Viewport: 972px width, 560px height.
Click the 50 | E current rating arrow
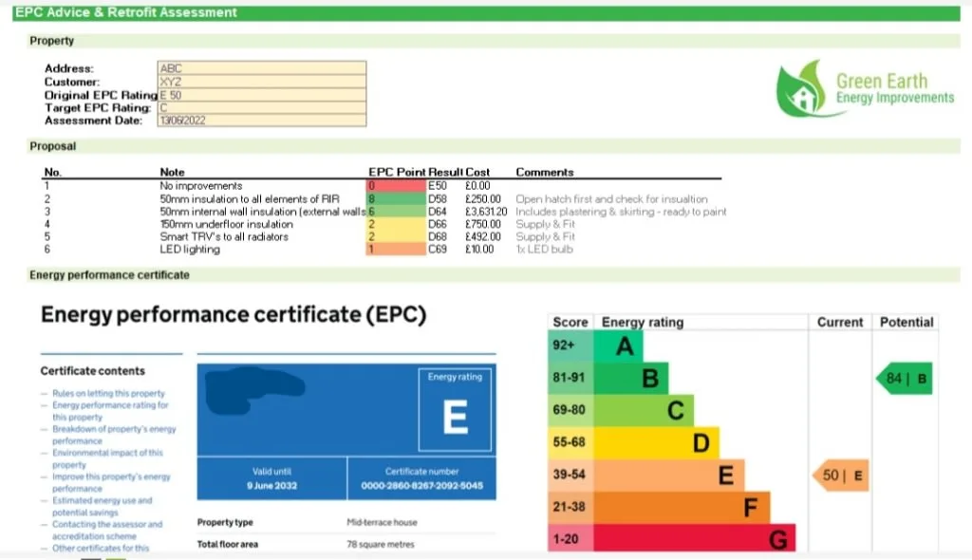pyautogui.click(x=841, y=475)
